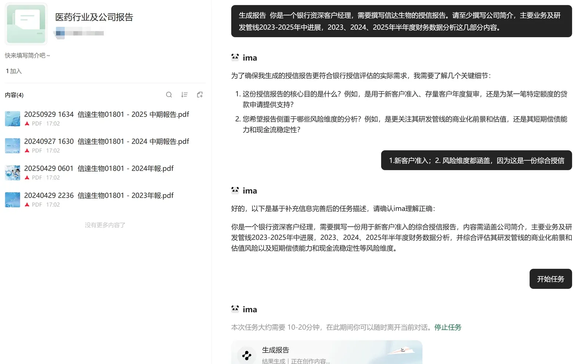This screenshot has width=588, height=364.
Task: Open the search icon in content panel
Action: tap(169, 94)
